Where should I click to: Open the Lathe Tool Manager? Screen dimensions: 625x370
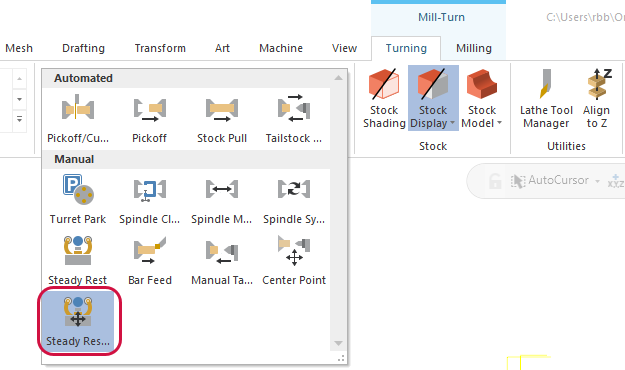(546, 98)
